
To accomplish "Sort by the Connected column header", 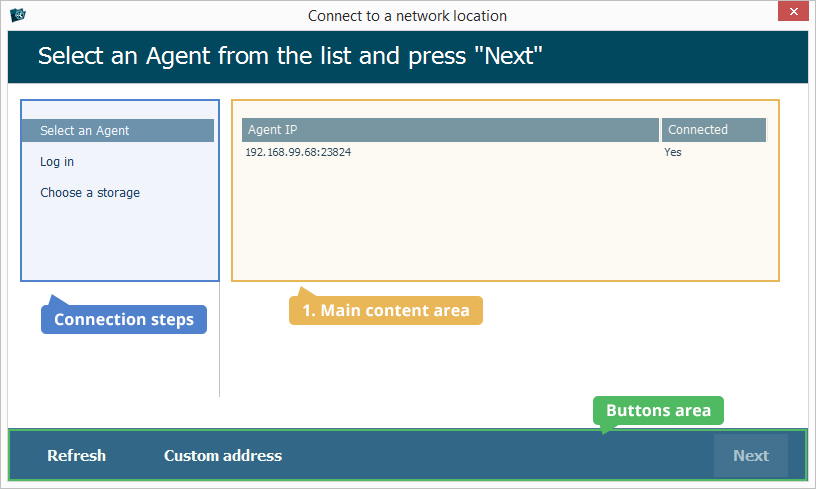I will pos(713,130).
